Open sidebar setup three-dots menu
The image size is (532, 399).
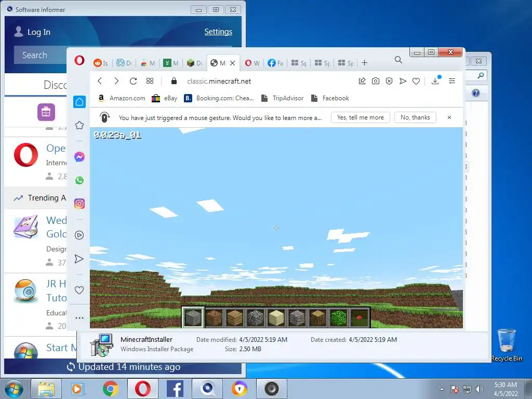(x=79, y=318)
